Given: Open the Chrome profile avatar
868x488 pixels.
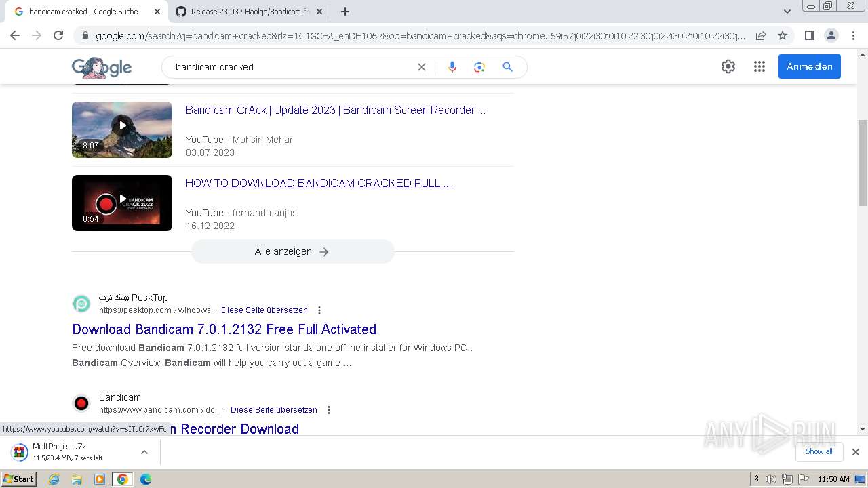Looking at the screenshot, I should pyautogui.click(x=831, y=35).
